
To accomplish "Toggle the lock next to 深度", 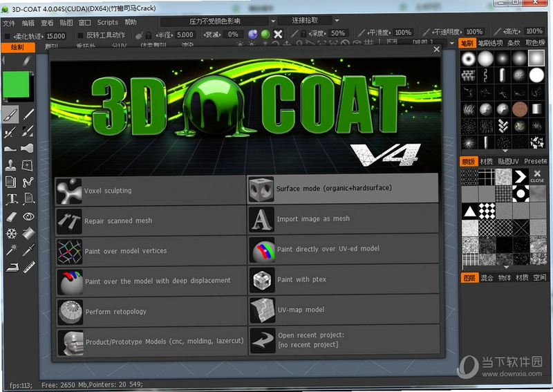I will click(303, 33).
